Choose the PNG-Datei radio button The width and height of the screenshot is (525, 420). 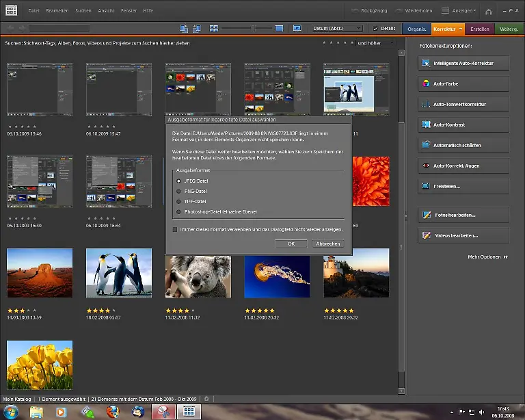179,191
